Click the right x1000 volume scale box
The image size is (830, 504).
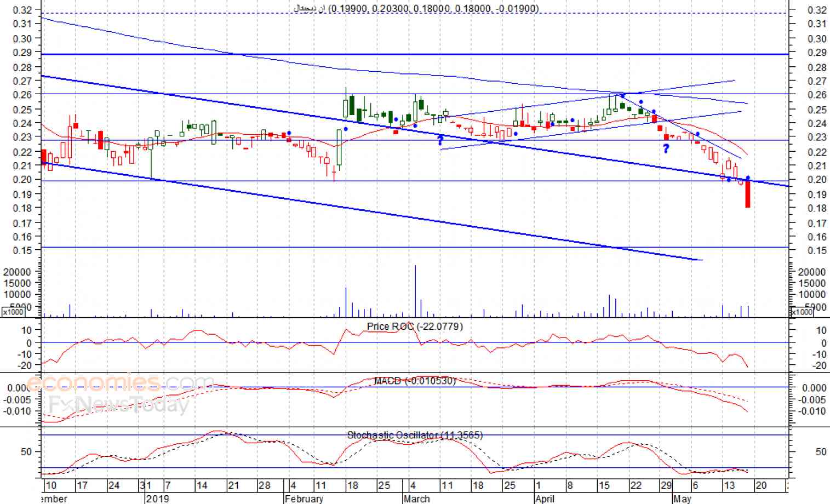pos(802,312)
